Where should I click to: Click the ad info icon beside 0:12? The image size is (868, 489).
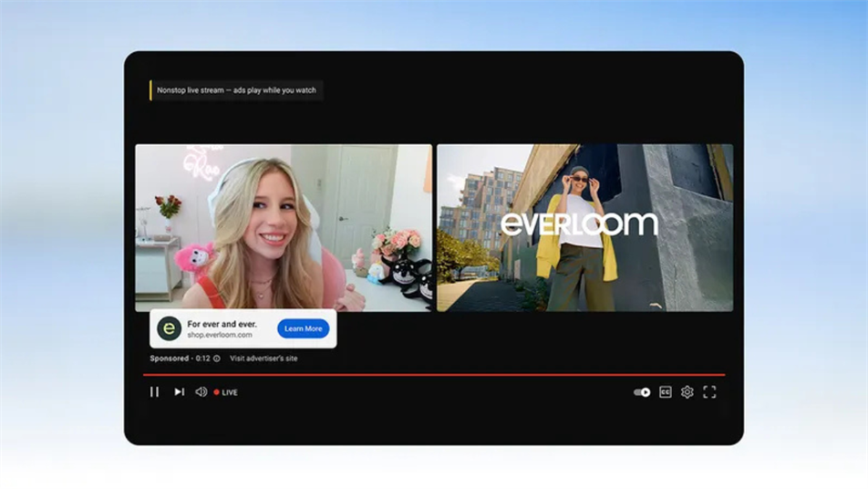point(216,359)
